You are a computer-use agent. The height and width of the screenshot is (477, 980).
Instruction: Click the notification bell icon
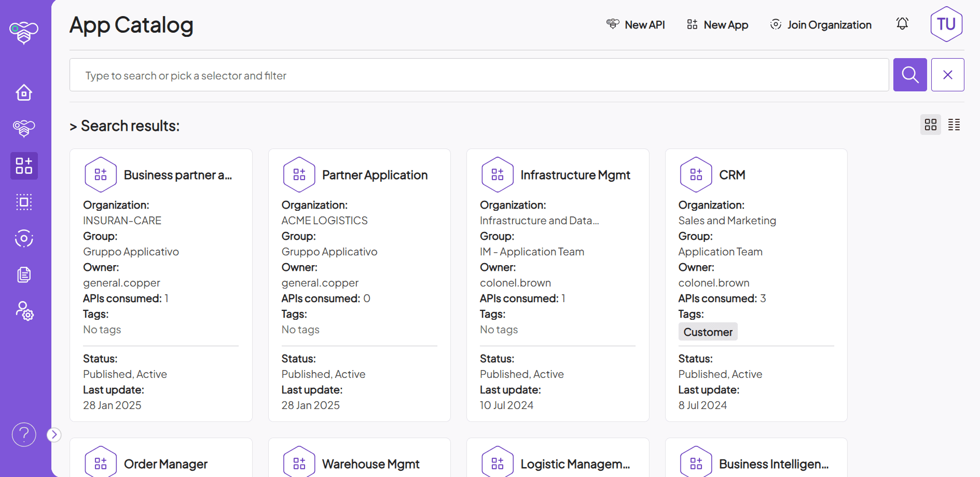click(x=902, y=23)
